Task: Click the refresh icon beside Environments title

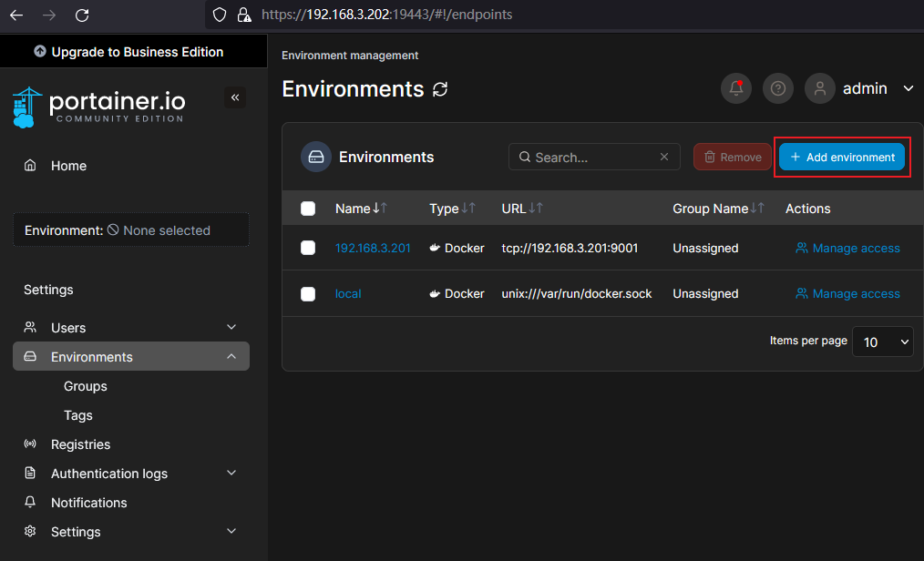Action: (441, 89)
